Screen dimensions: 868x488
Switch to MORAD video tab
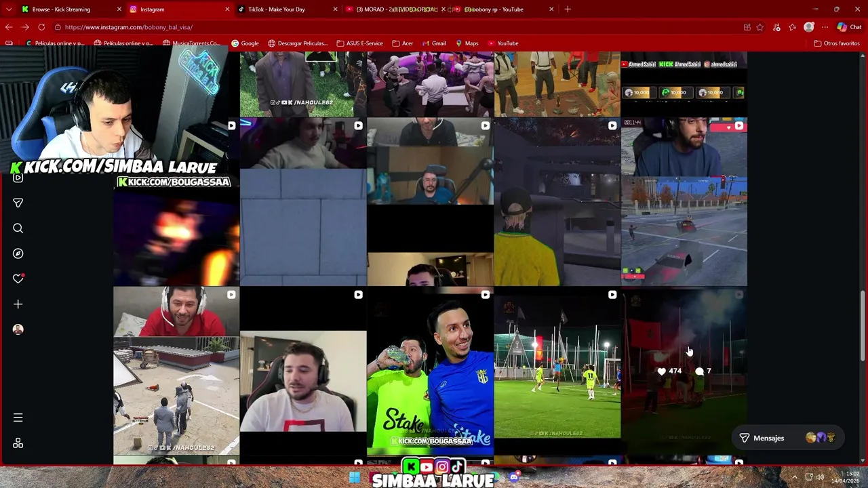pyautogui.click(x=397, y=9)
